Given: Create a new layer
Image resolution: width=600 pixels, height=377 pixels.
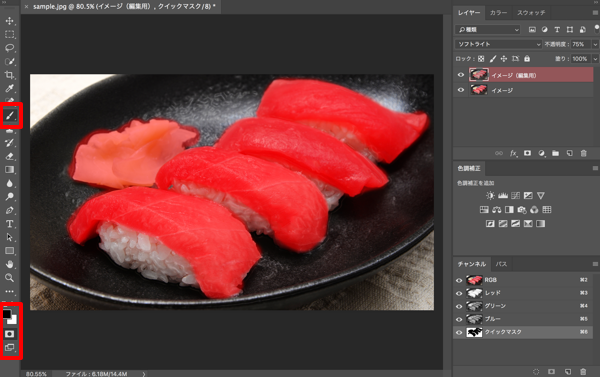Looking at the screenshot, I should click(x=569, y=153).
